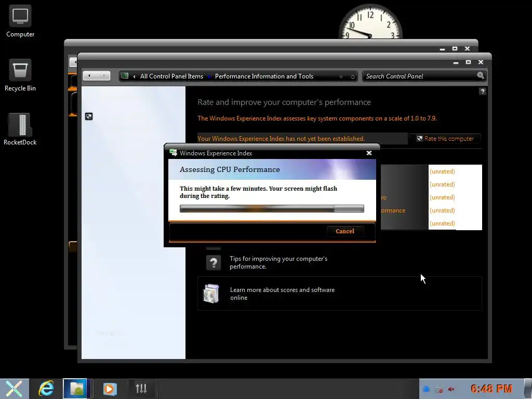Click Rate this computer button
Screen dimensions: 532x399
click(x=445, y=138)
